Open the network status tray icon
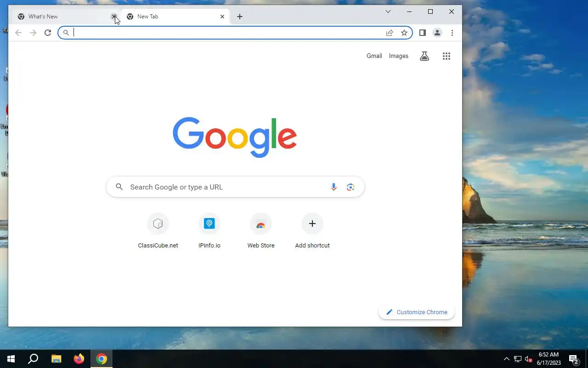 [x=518, y=359]
